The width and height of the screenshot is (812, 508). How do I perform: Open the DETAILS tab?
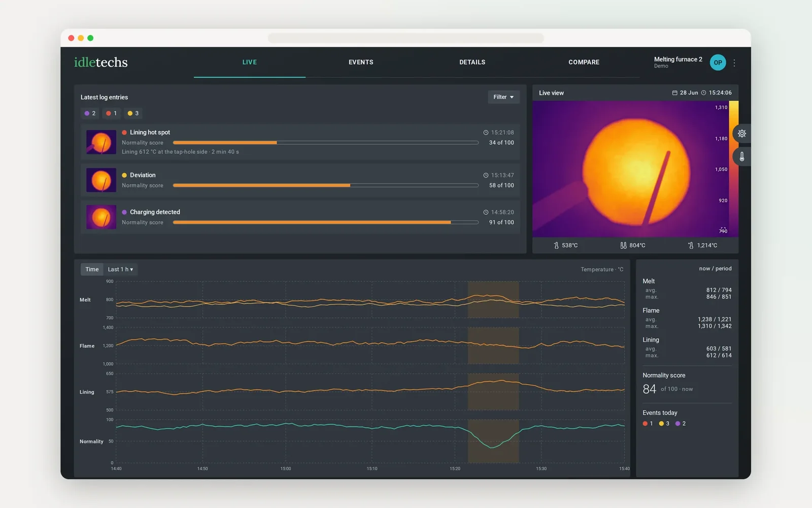[472, 62]
